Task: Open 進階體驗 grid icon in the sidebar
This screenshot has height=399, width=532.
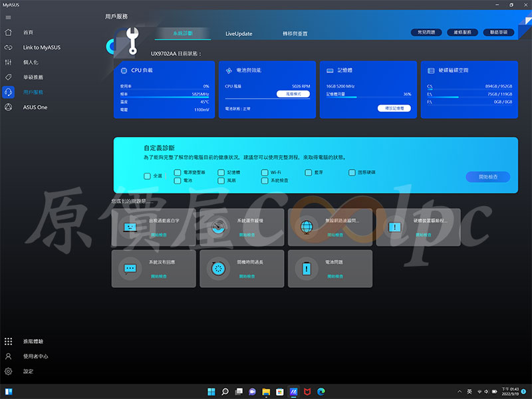Action: 9,341
